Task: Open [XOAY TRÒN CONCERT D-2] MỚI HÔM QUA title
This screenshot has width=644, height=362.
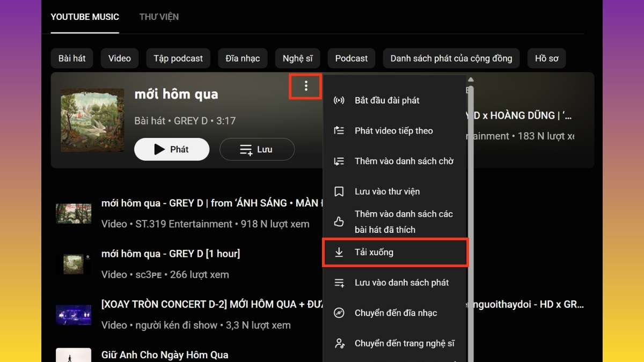Action: (212, 304)
